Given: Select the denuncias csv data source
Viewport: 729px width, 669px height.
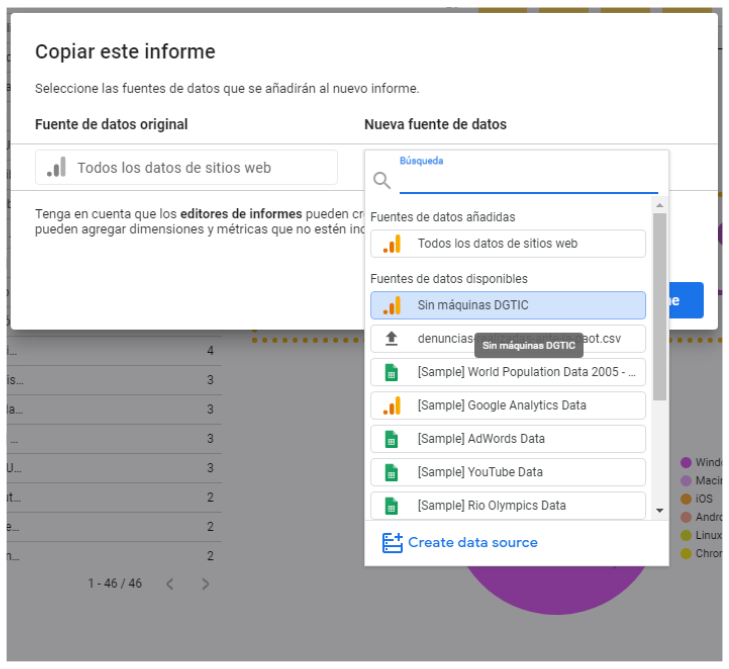Looking at the screenshot, I should point(508,338).
